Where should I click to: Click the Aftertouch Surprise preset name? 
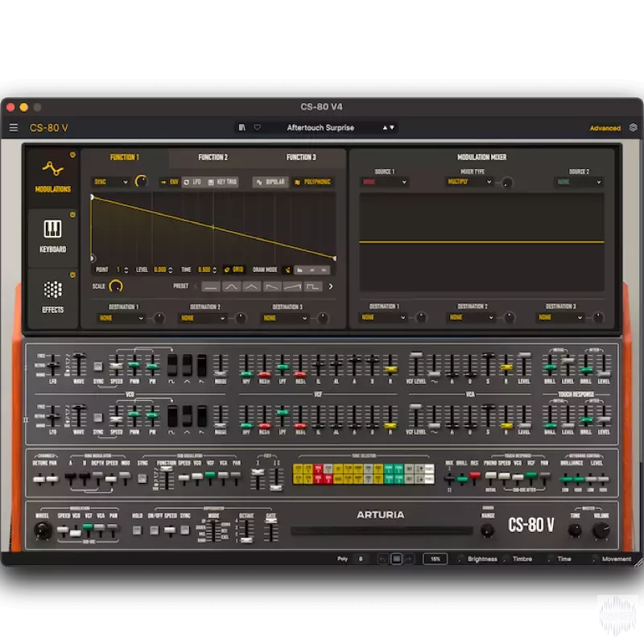[x=320, y=128]
